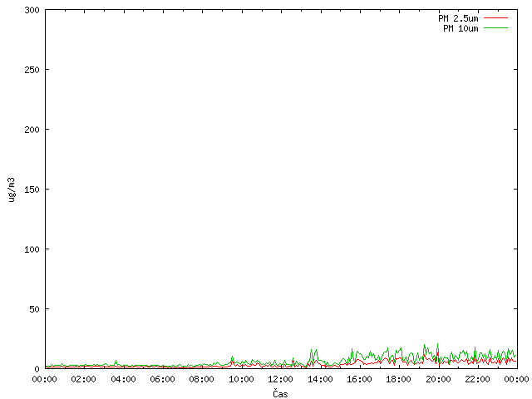Click the PM 2.5um legend label
The width and height of the screenshot is (532, 399).
(458, 18)
